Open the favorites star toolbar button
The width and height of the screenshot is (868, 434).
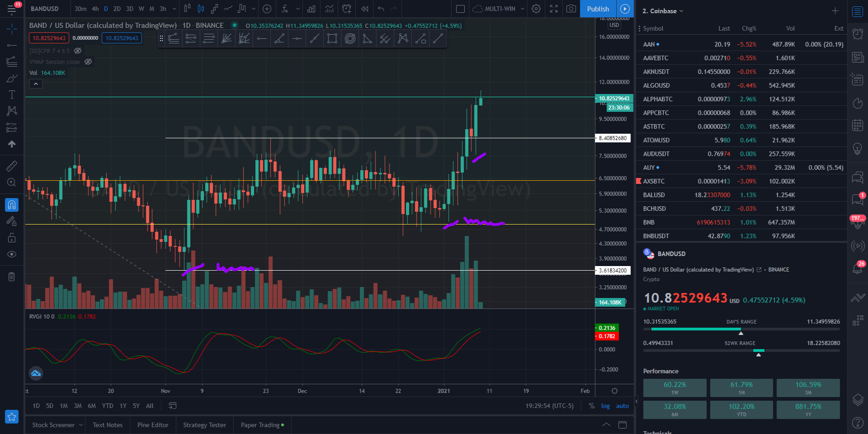point(12,416)
